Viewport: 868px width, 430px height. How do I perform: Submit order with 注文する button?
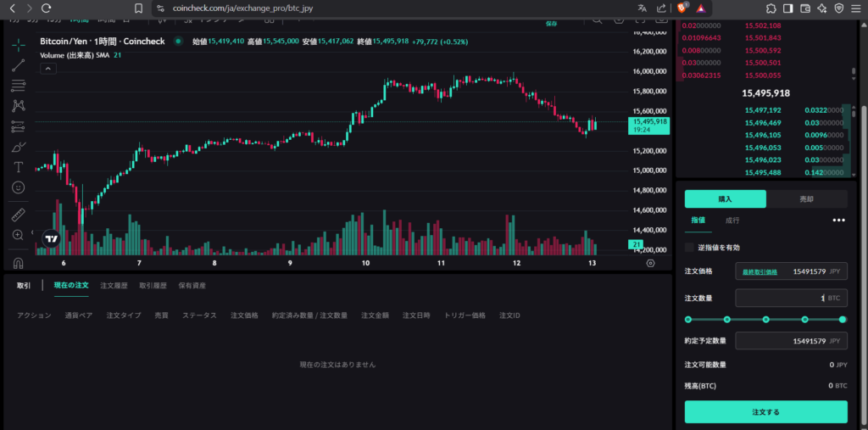coord(765,411)
